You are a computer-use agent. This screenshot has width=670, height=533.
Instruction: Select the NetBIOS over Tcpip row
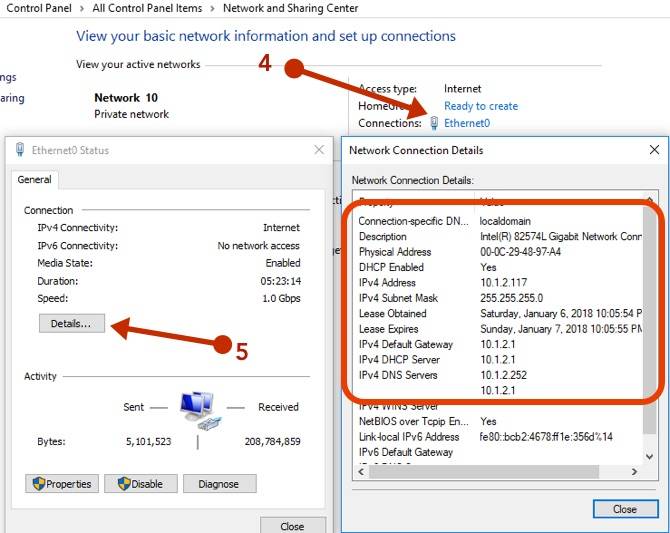(x=499, y=421)
